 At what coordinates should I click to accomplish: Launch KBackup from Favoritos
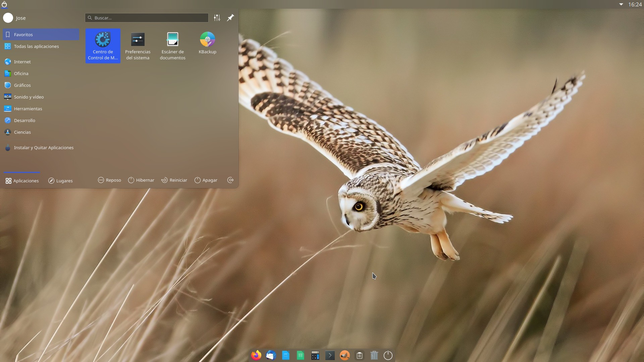pos(207,44)
